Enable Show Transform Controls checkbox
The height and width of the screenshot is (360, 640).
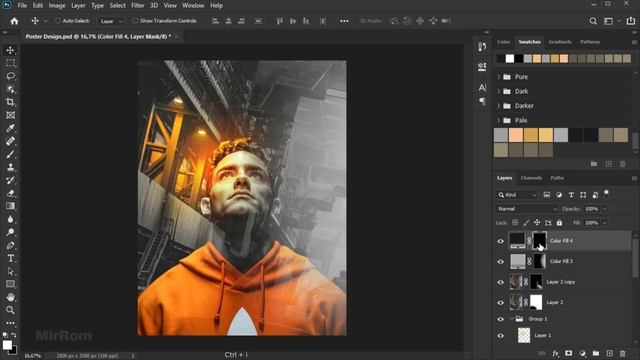click(x=135, y=20)
